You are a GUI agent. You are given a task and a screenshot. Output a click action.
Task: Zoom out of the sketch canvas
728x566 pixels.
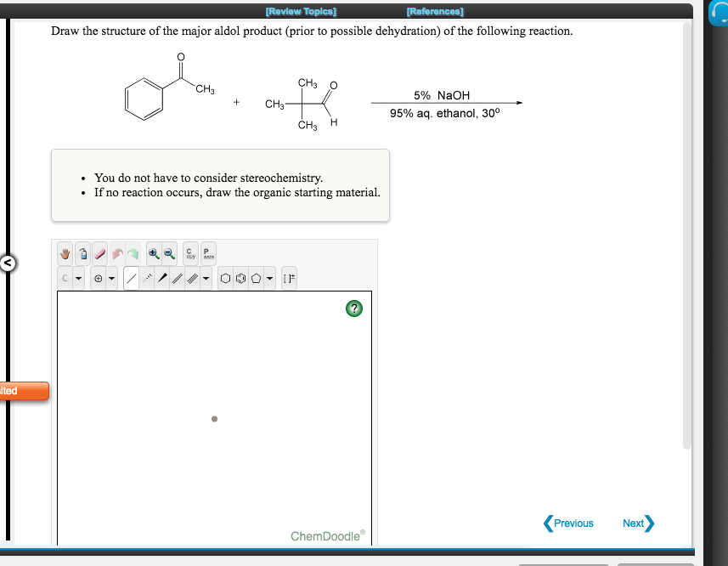pyautogui.click(x=169, y=254)
